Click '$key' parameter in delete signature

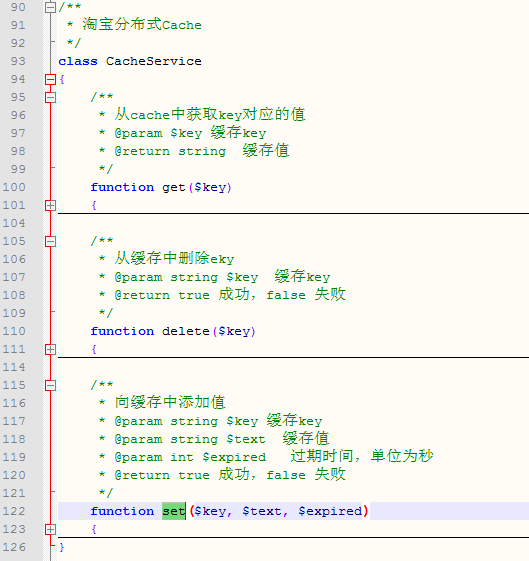(x=234, y=331)
